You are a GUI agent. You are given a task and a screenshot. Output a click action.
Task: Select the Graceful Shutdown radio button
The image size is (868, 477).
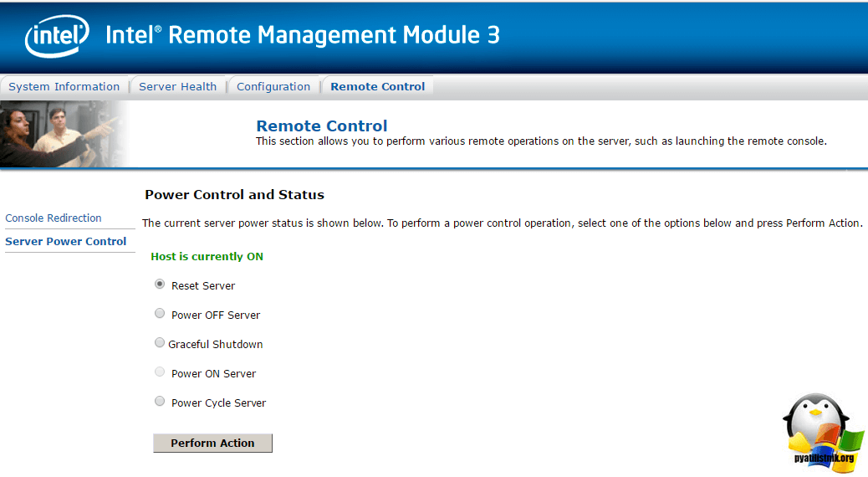(160, 343)
